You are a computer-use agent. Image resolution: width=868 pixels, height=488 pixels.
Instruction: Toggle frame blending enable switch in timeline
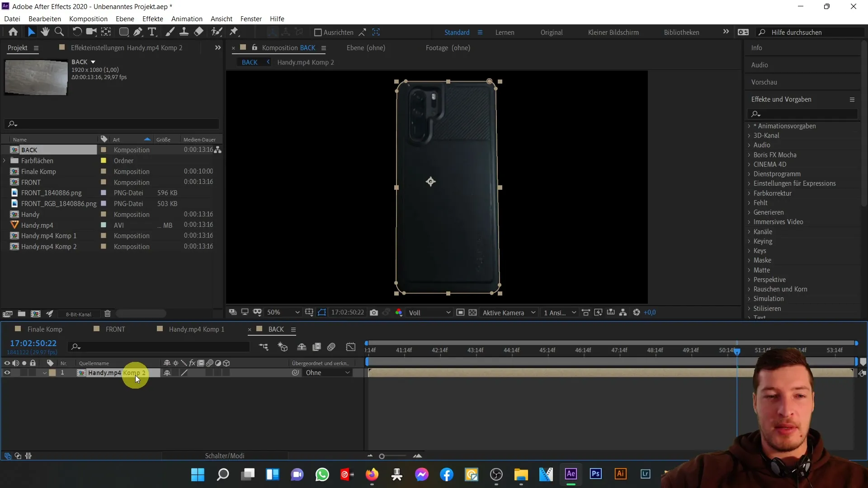tap(317, 347)
